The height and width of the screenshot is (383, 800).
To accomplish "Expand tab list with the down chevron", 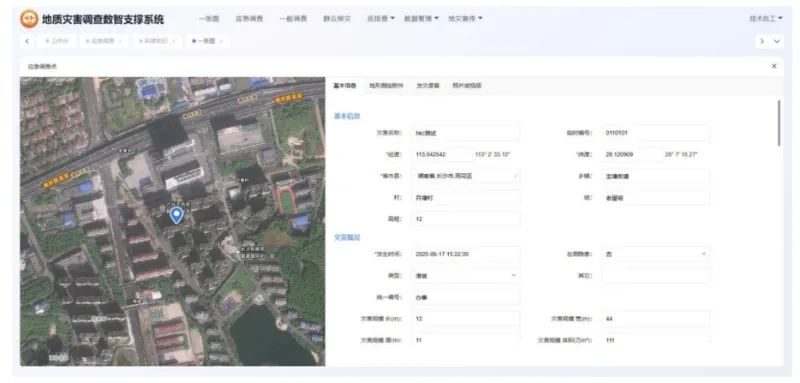I will [777, 41].
